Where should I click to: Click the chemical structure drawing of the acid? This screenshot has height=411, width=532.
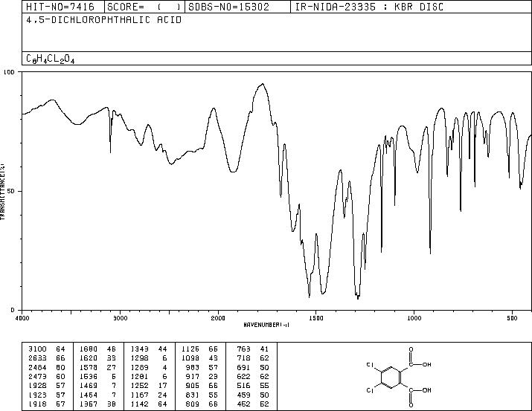399,377
